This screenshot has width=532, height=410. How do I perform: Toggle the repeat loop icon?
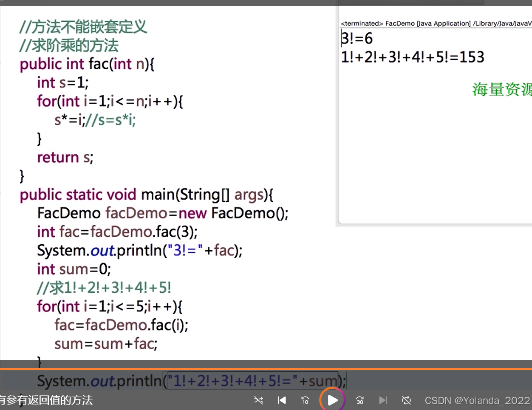pos(406,400)
